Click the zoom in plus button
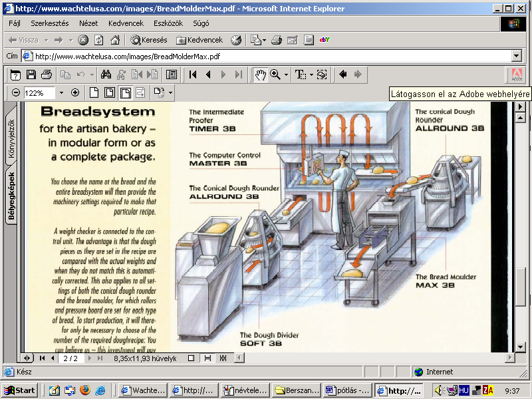This screenshot has height=399, width=532. [x=75, y=92]
